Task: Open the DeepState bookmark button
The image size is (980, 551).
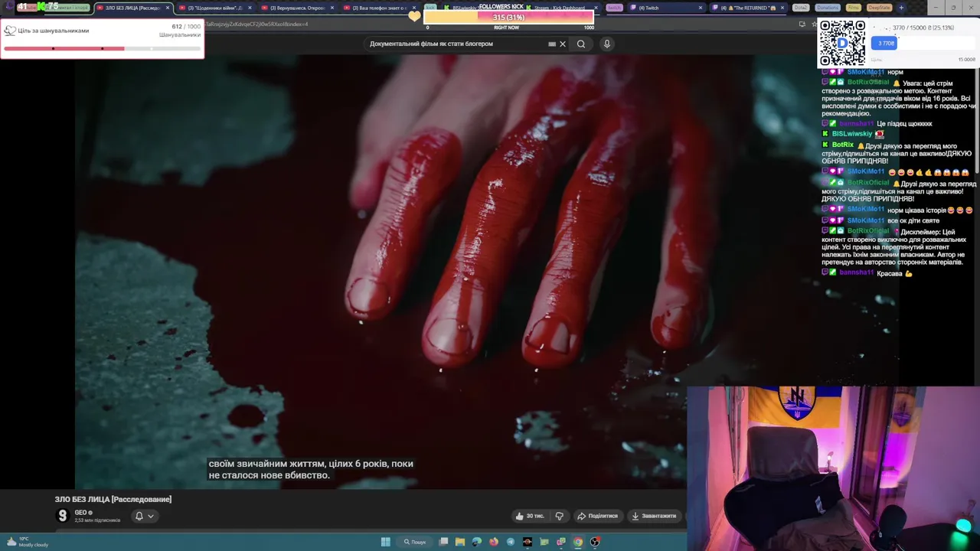Action: point(880,8)
